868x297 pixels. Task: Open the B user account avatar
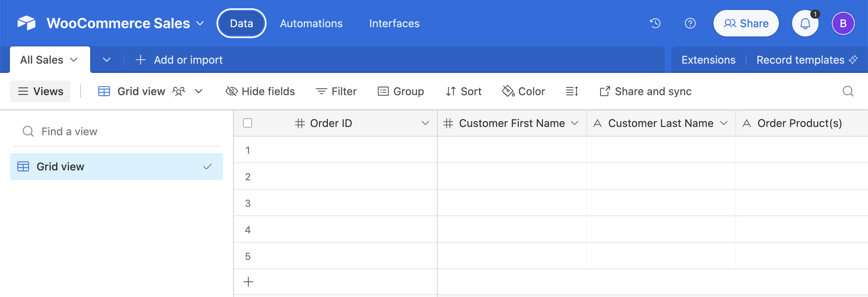pyautogui.click(x=842, y=24)
